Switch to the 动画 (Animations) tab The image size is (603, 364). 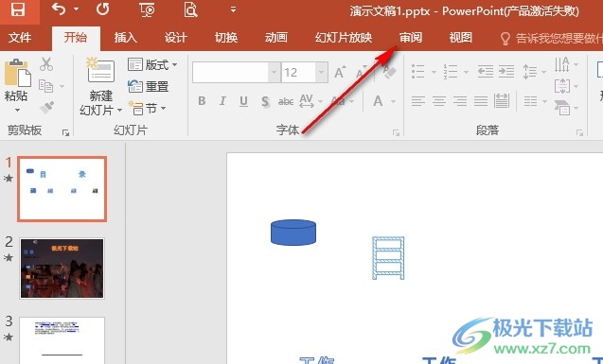(276, 38)
